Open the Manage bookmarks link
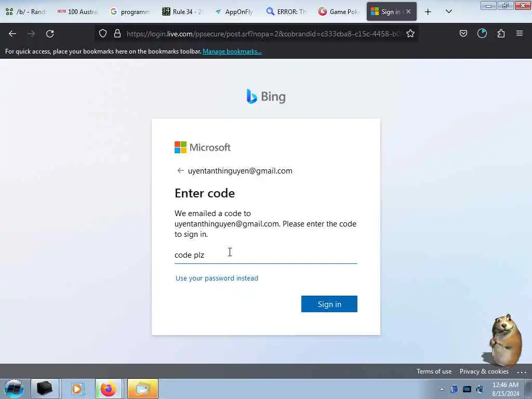The width and height of the screenshot is (532, 399). (232, 51)
